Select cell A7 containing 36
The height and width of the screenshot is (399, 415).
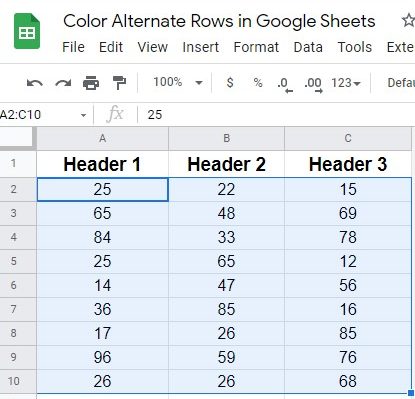click(103, 309)
